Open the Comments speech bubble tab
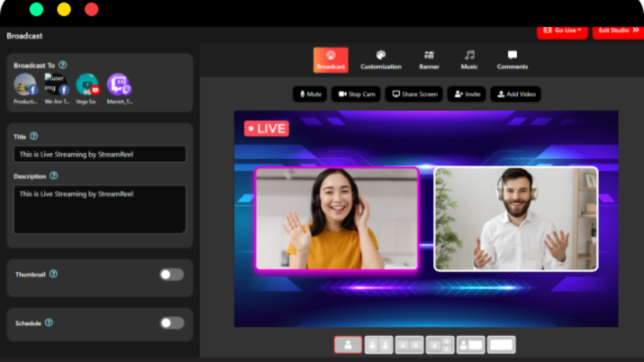Image resolution: width=644 pixels, height=362 pixels. point(512,60)
